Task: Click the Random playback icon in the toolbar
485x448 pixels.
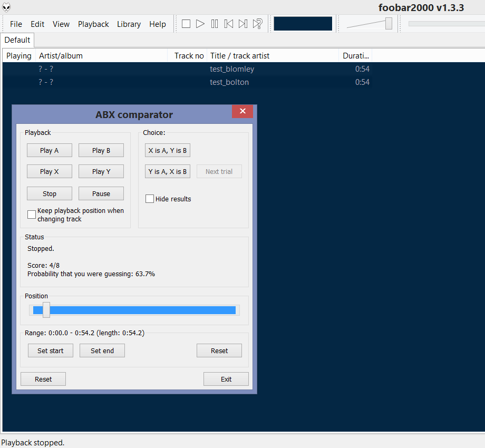Action: [x=257, y=24]
